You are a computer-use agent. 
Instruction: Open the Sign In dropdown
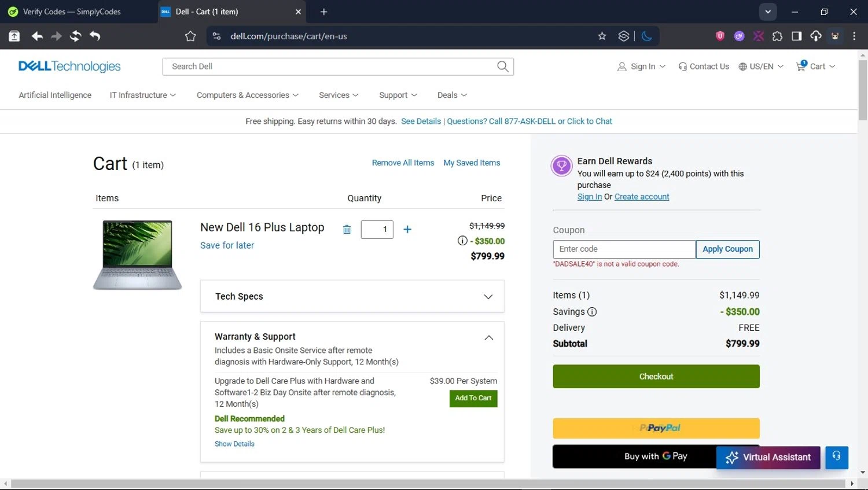pyautogui.click(x=641, y=67)
